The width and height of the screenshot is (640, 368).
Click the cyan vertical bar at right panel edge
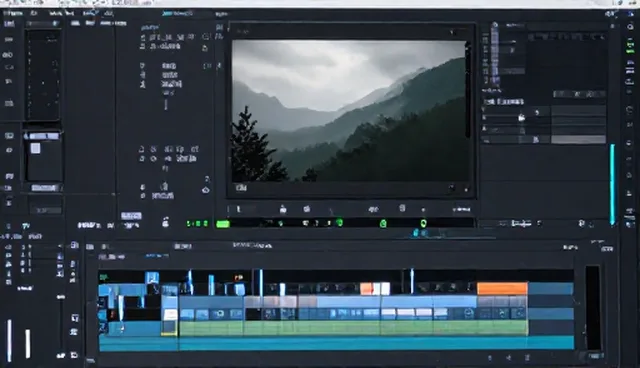click(x=612, y=184)
